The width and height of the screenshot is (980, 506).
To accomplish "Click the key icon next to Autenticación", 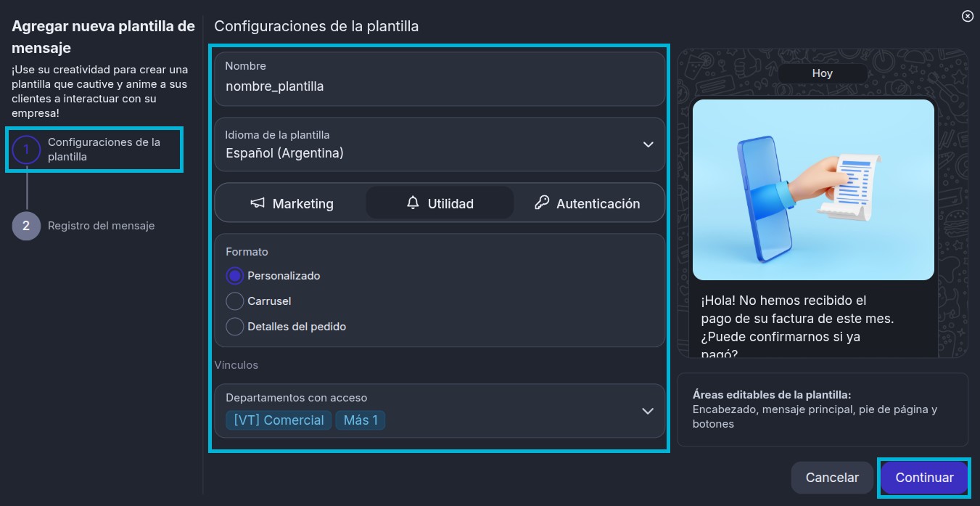I will click(x=541, y=203).
